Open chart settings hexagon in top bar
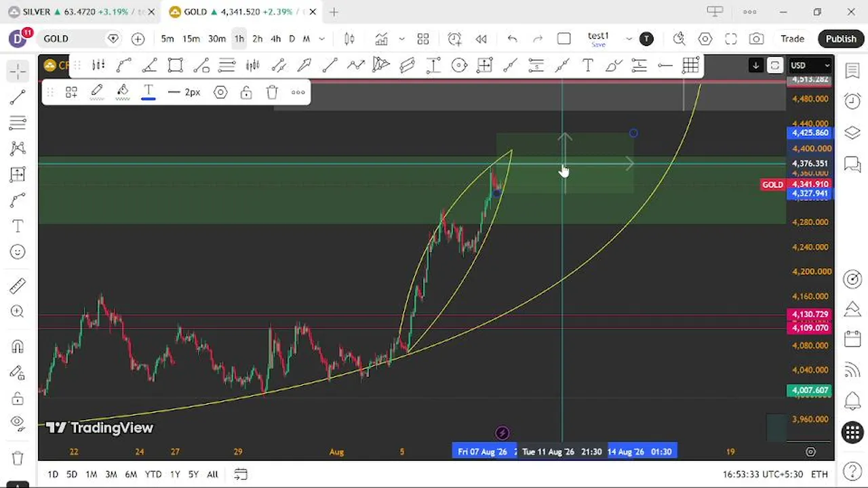 coord(705,39)
